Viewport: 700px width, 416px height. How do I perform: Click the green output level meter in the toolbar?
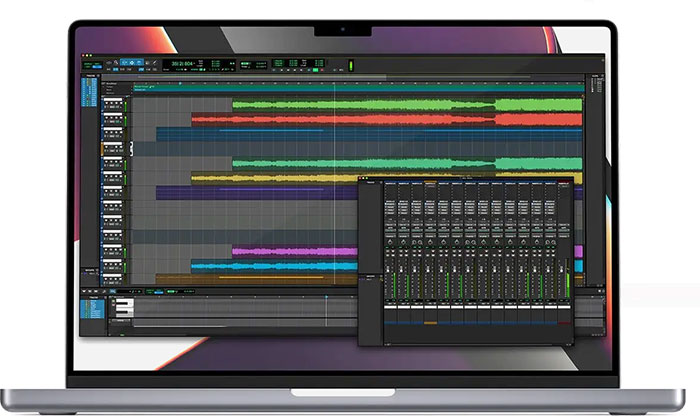coord(351,66)
